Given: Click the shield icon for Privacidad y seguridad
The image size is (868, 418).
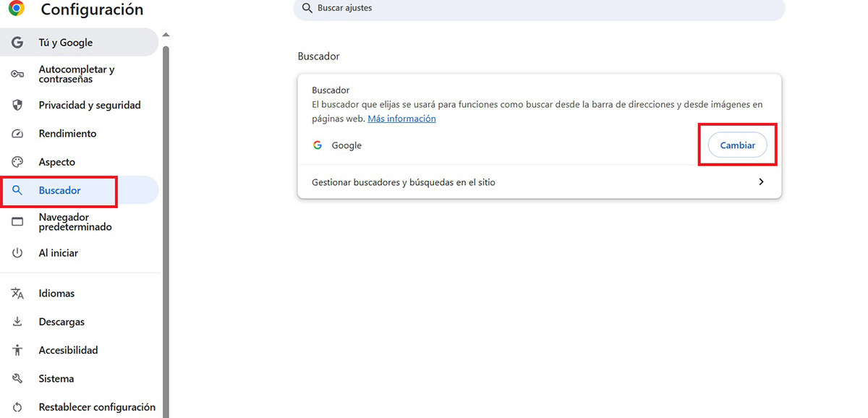Looking at the screenshot, I should (17, 105).
